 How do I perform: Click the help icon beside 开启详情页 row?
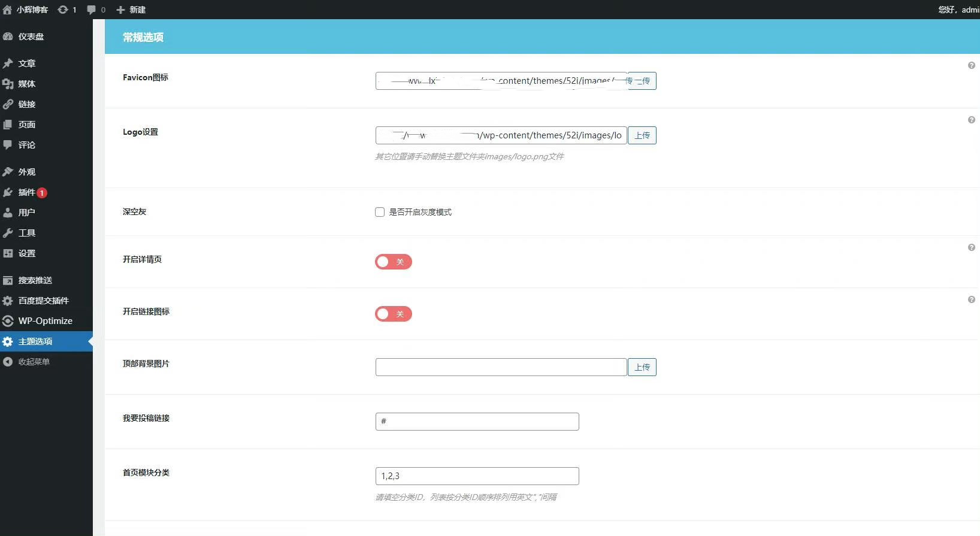click(x=971, y=247)
